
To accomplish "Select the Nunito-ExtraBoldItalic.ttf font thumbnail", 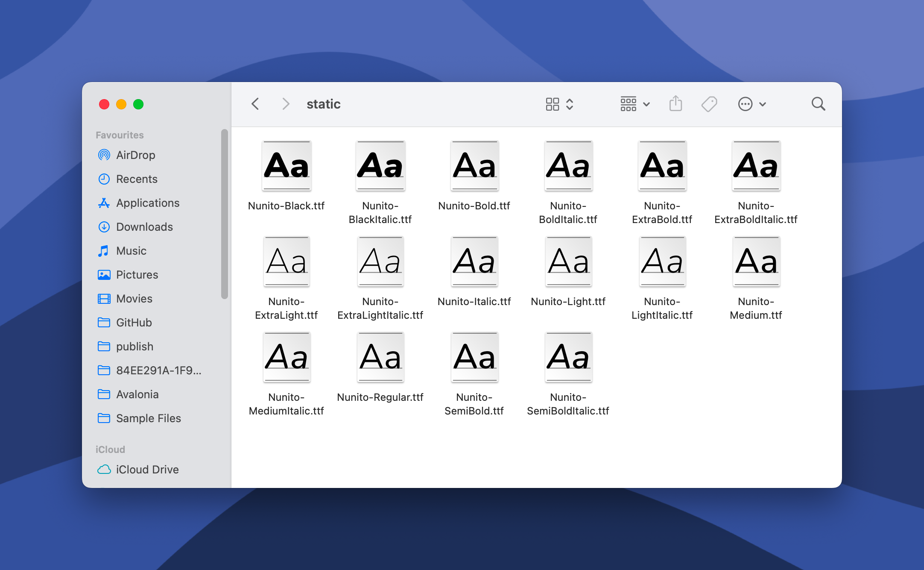I will point(756,165).
